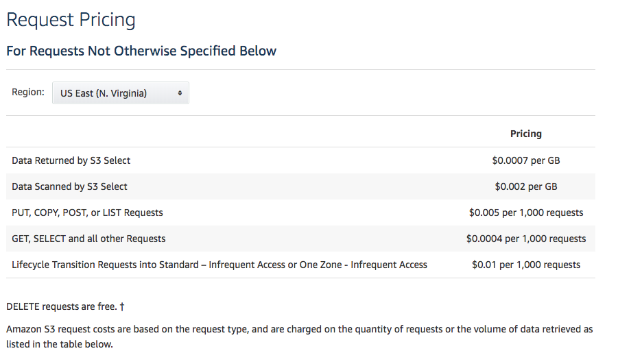Click the Lifecycle Transition Requests row label

point(219,265)
